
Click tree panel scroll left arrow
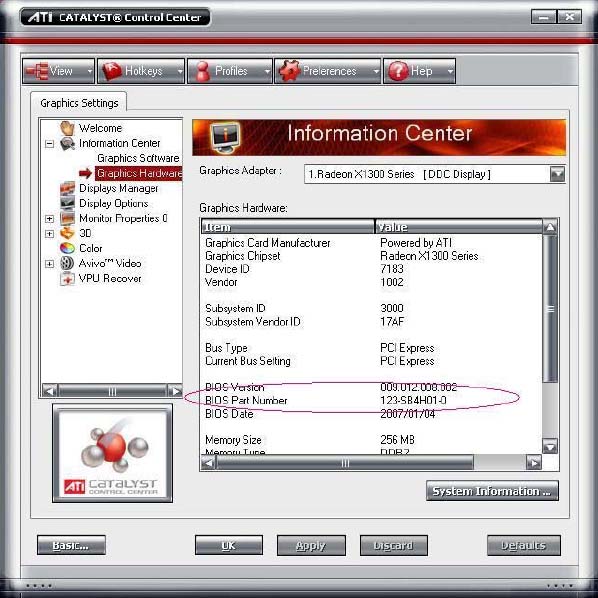[49, 391]
